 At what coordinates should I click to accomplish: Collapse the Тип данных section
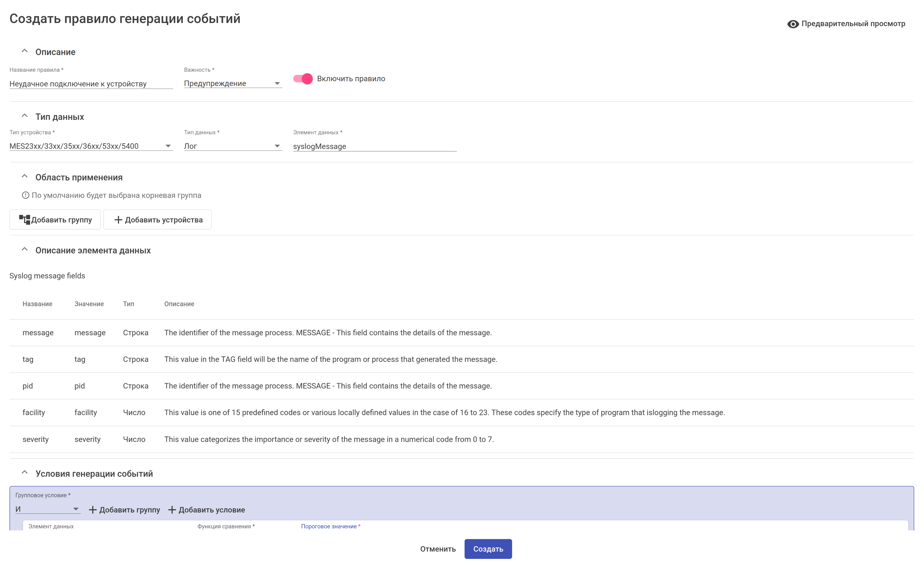[x=25, y=116]
